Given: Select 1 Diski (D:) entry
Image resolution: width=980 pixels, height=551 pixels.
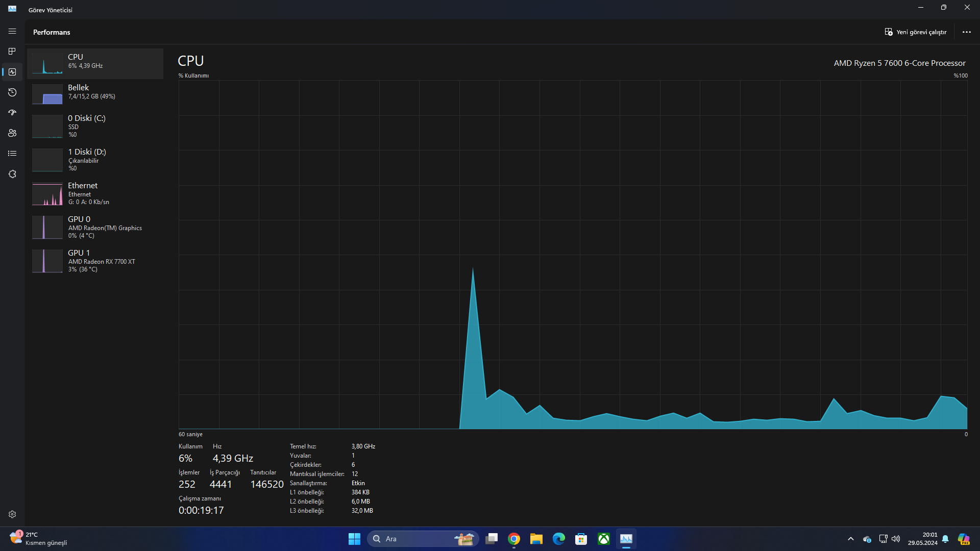Looking at the screenshot, I should coord(95,160).
